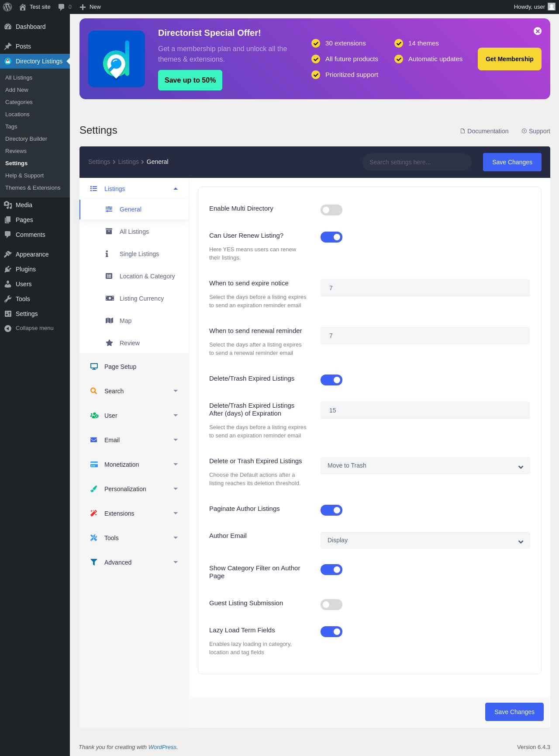Click the Search magnifier icon in settings panel
The width and height of the screenshot is (559, 756).
click(x=94, y=391)
